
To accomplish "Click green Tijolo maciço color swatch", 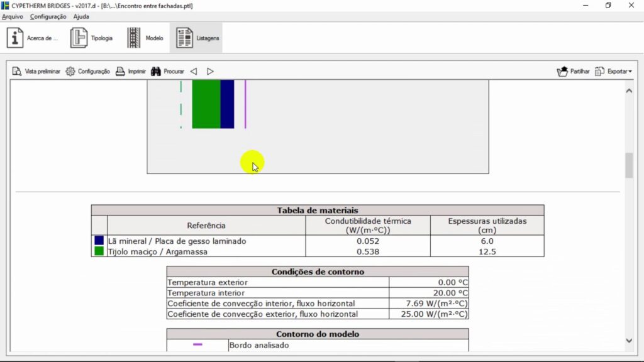I will point(99,251).
